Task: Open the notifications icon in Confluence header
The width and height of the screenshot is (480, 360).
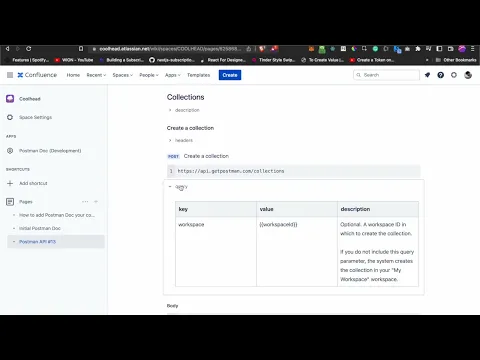Action: click(427, 75)
